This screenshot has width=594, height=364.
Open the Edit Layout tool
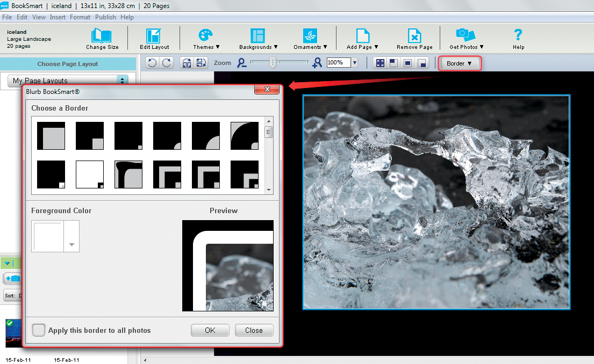click(154, 36)
